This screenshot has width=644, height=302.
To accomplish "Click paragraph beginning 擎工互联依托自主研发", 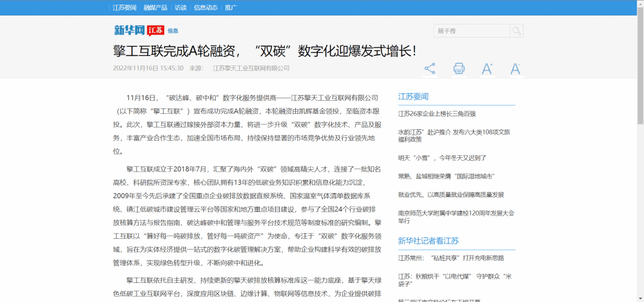I will 247,287.
